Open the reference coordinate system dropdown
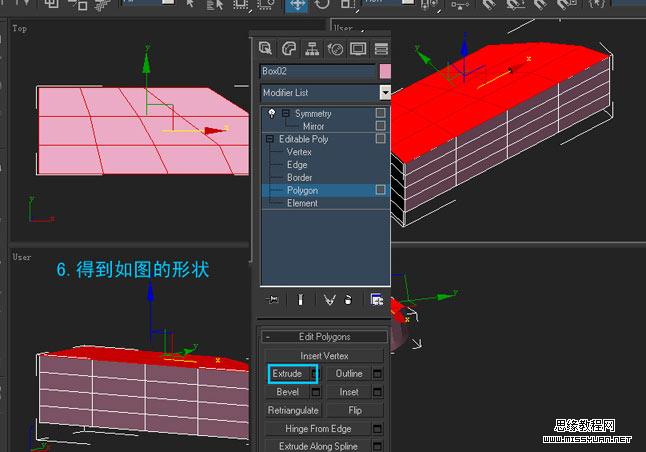This screenshot has width=646, height=452. tap(408, 2)
